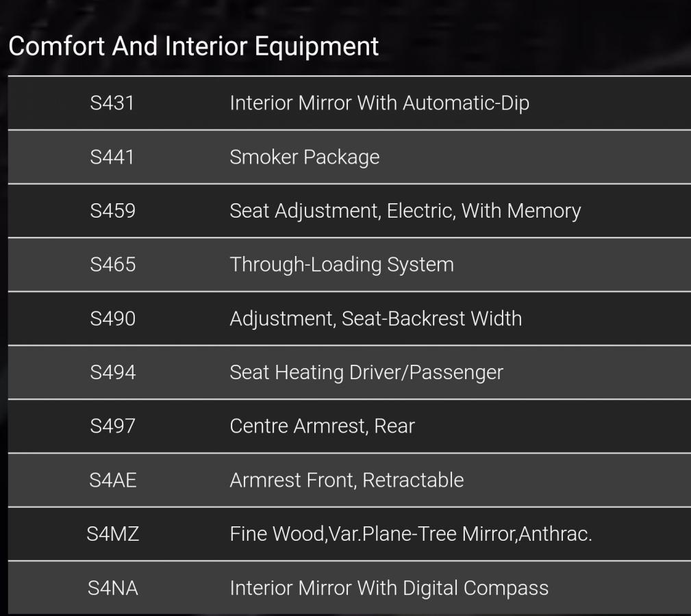
Task: Select Interior Mirror With Digital Compass
Action: [x=388, y=587]
